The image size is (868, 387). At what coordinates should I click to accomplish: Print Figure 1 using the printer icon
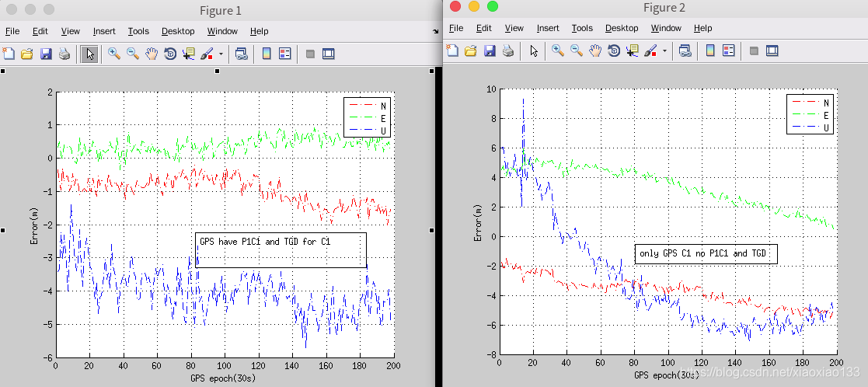(64, 53)
